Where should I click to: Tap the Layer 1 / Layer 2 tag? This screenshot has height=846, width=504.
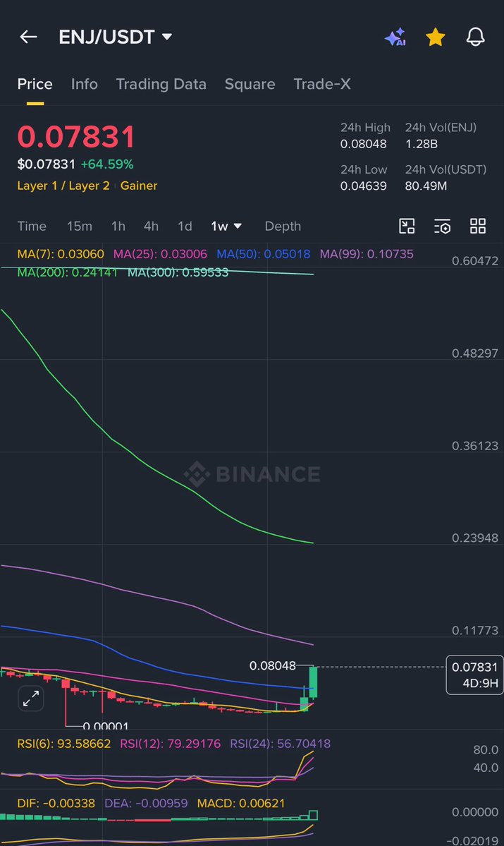pyautogui.click(x=63, y=186)
